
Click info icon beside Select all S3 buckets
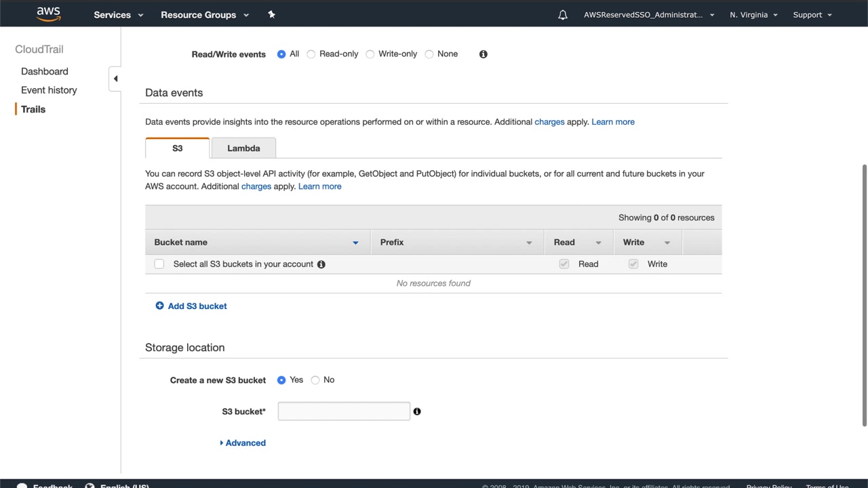[x=321, y=264]
